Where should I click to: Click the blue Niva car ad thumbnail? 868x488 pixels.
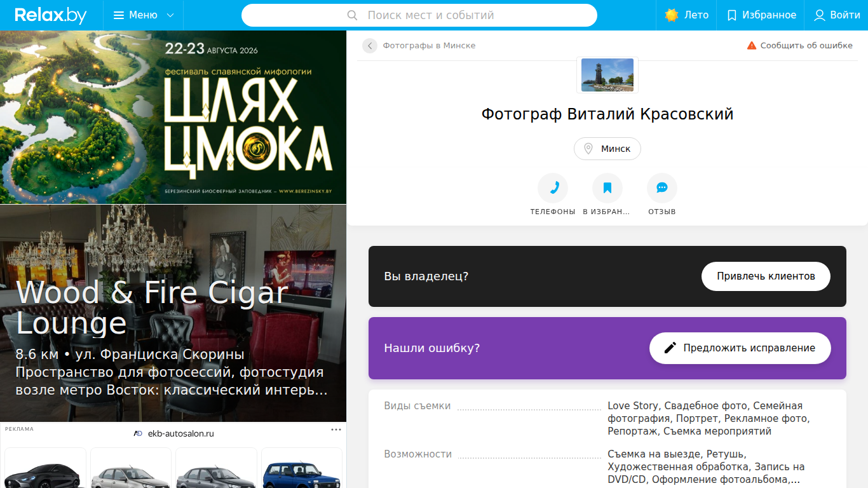tap(302, 468)
